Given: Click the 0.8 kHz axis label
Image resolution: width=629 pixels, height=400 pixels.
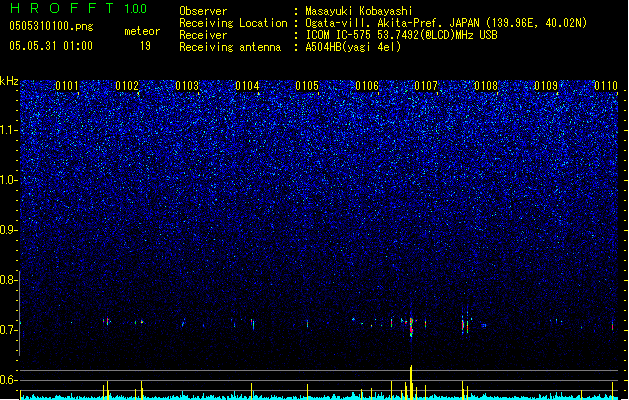Looking at the screenshot, I should 8,280.
